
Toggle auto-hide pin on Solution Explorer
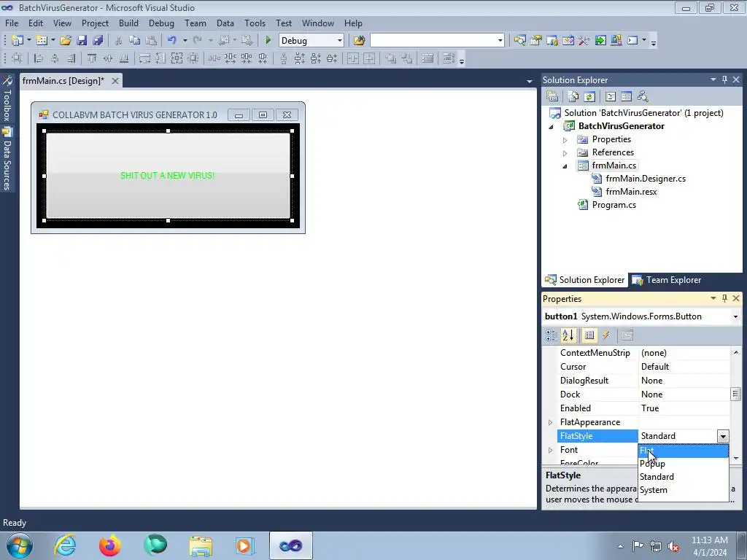point(724,79)
